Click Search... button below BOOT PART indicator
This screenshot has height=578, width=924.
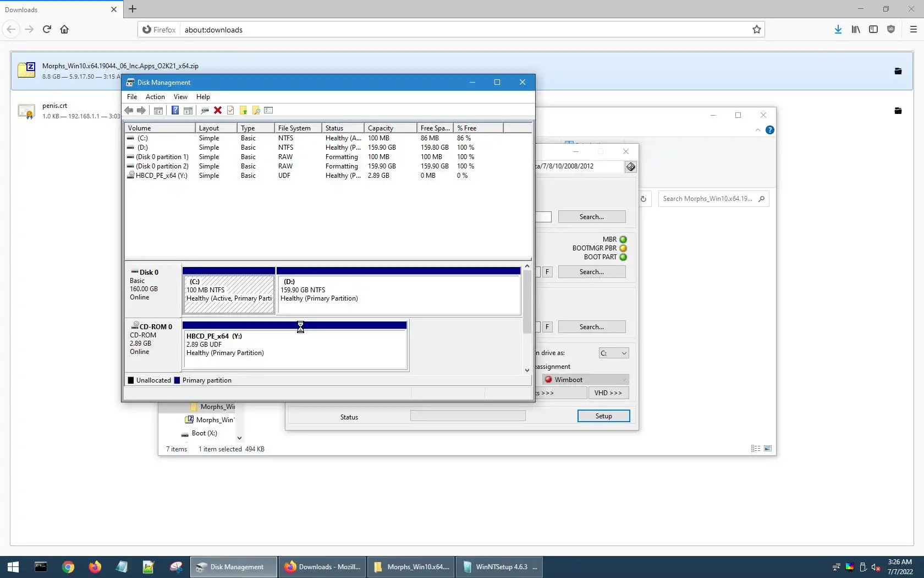[x=592, y=272]
